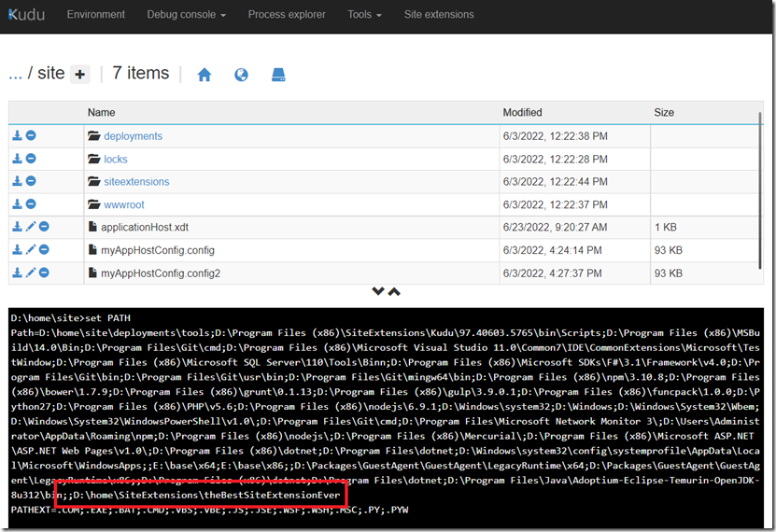Delete the wwwroot folder
The width and height of the screenshot is (776, 532).
tap(31, 203)
